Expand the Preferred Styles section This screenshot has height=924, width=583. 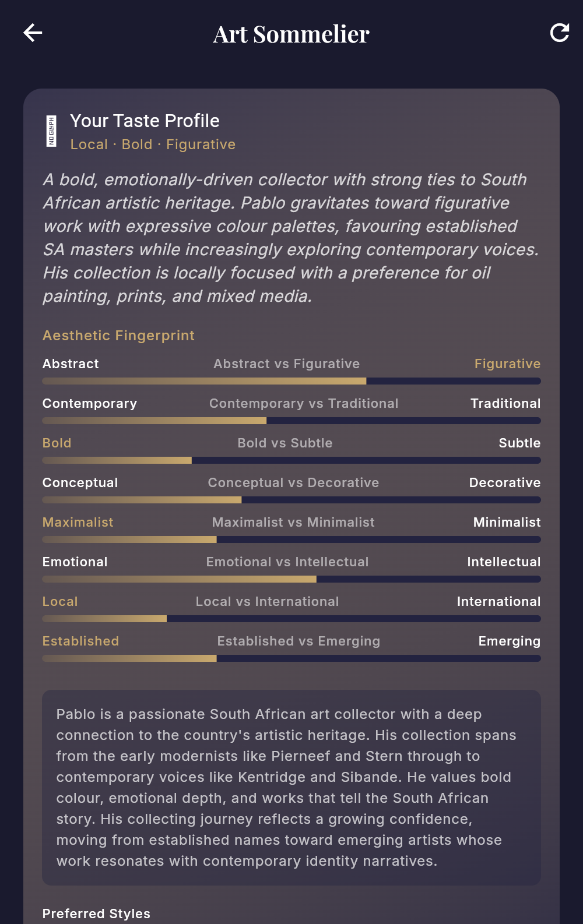click(x=96, y=914)
